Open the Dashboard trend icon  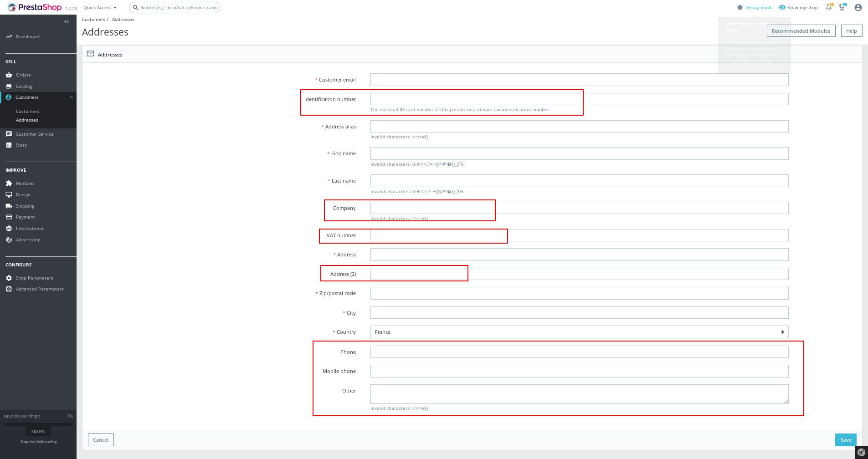coord(9,36)
